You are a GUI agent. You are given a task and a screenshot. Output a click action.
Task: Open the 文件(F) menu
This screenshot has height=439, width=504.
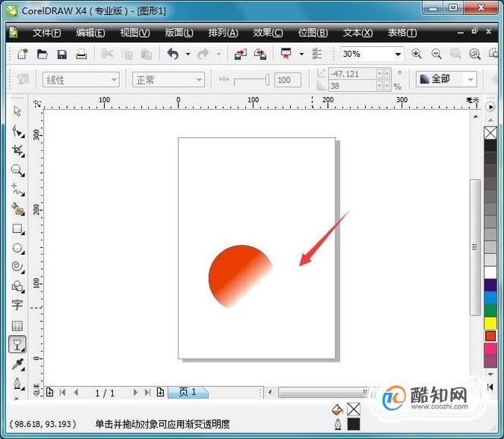46,33
